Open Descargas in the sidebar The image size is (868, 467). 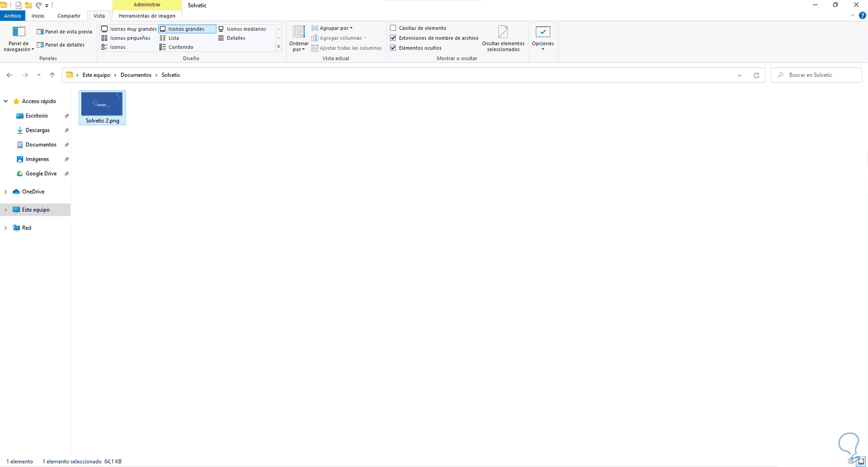(x=38, y=130)
